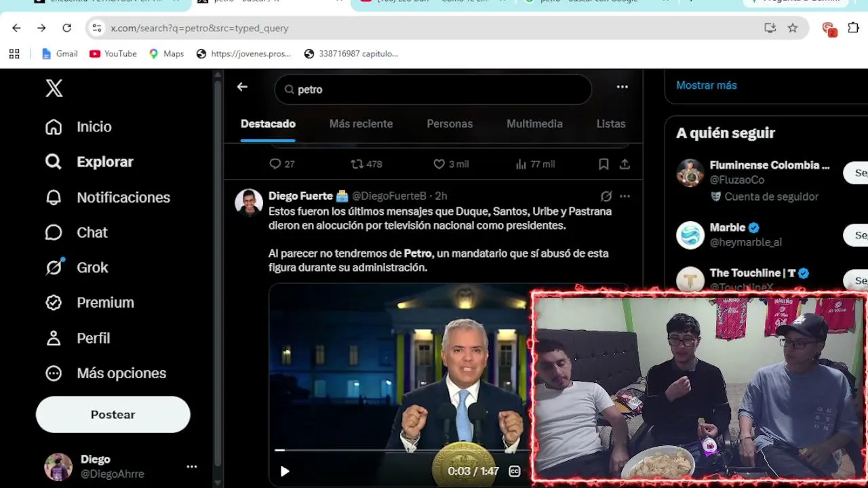Click the 2h timestamp on Diego Fuerte's post
868x488 pixels.
441,196
